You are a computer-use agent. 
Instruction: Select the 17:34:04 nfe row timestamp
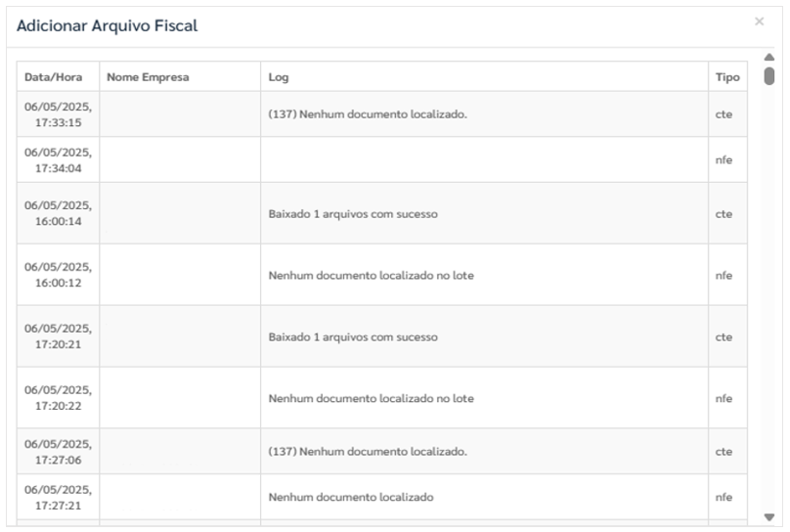pos(58,160)
